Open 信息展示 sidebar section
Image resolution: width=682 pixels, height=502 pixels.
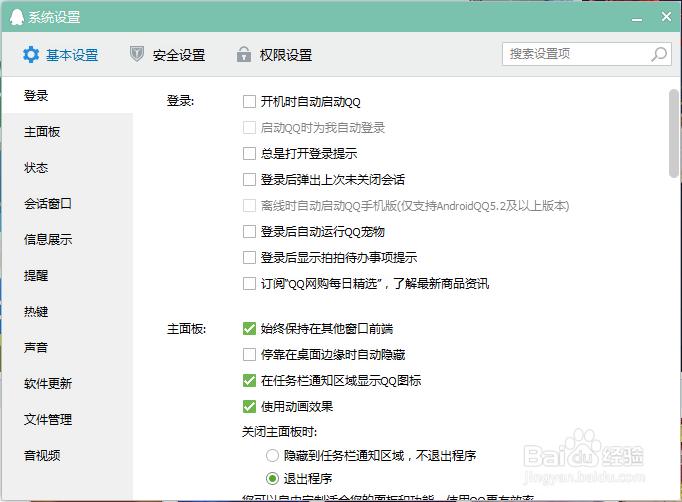(x=67, y=239)
